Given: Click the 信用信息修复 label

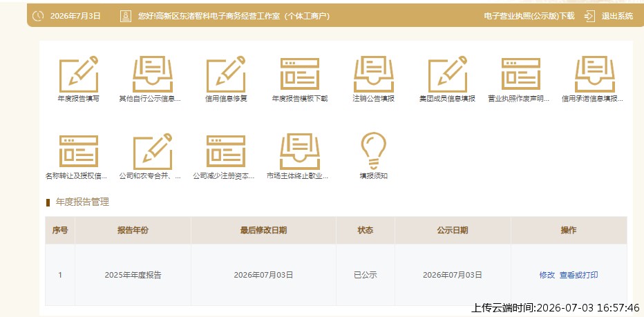Looking at the screenshot, I should [226, 99].
